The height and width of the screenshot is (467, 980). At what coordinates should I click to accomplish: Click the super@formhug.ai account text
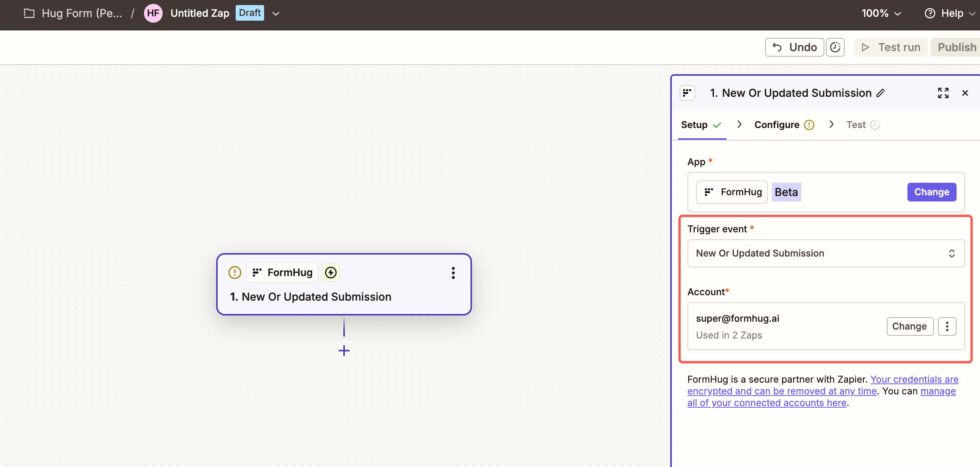point(738,319)
